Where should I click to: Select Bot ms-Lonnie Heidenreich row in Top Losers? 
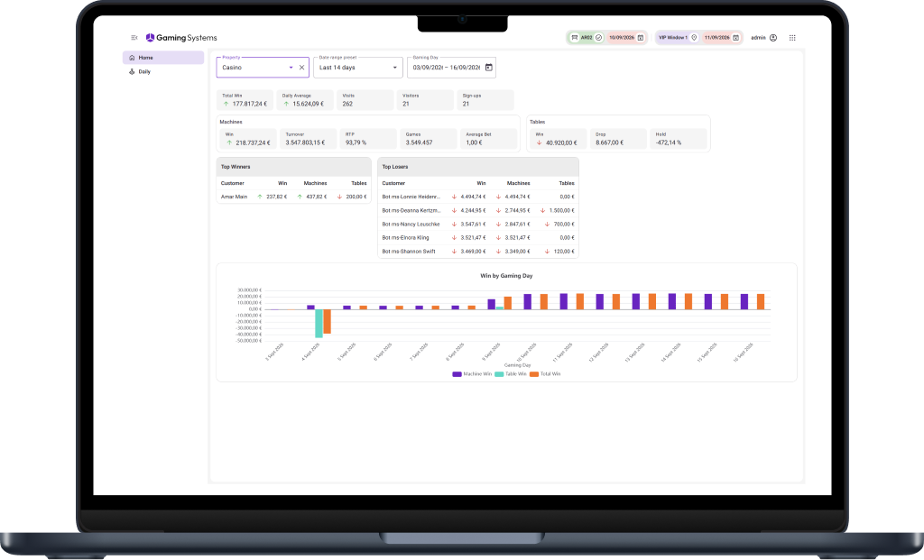pos(478,197)
